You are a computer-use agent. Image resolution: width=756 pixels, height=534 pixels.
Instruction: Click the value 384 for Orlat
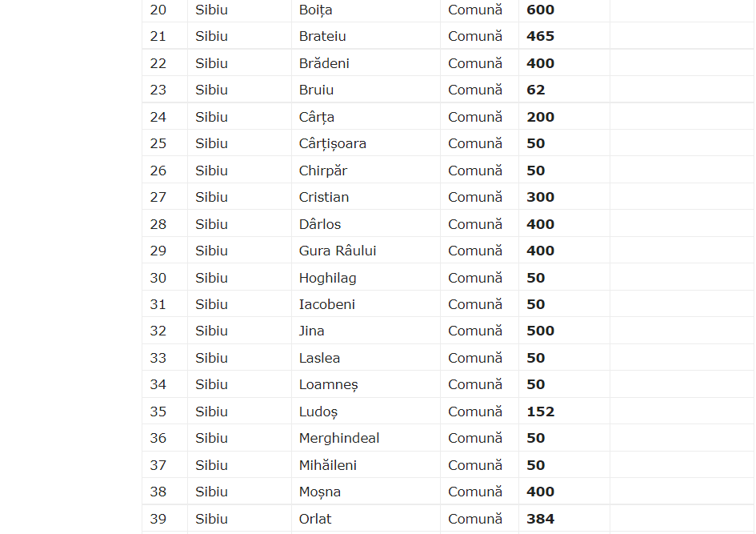coord(540,519)
